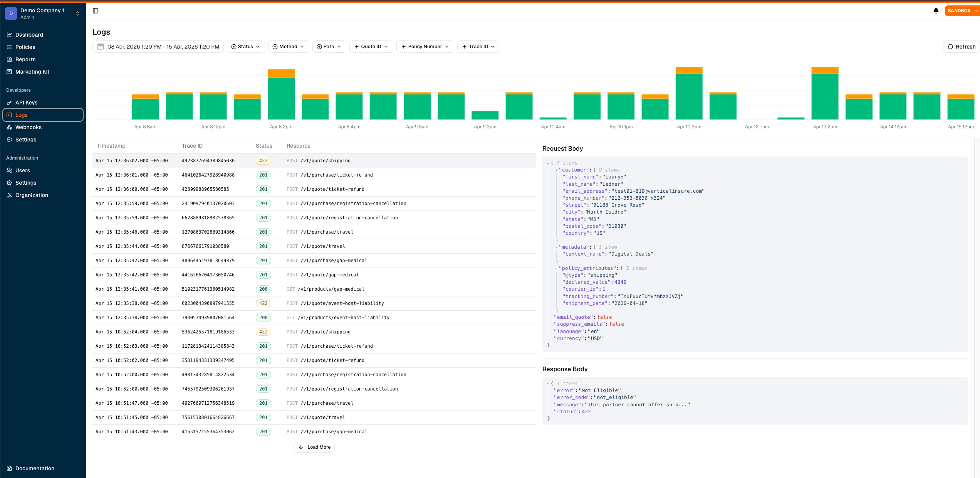Expand the Method filter

click(289, 46)
